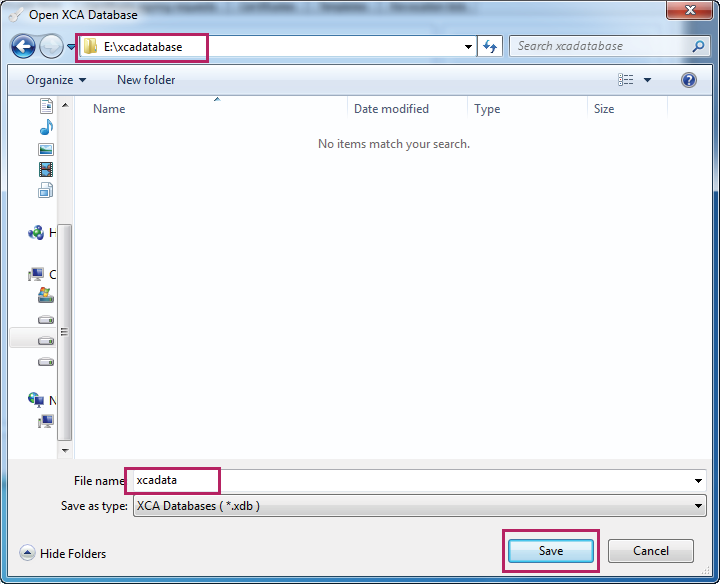The width and height of the screenshot is (720, 584).
Task: Click the Hide Folders round arrow icon
Action: pos(27,553)
